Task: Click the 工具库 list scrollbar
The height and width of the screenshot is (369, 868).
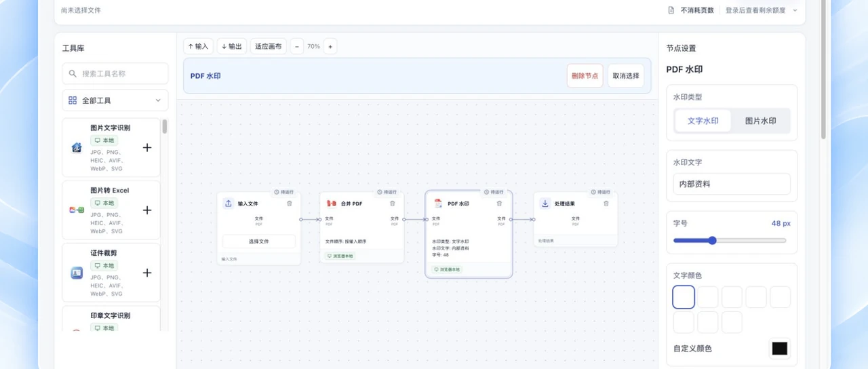Action: [165, 127]
